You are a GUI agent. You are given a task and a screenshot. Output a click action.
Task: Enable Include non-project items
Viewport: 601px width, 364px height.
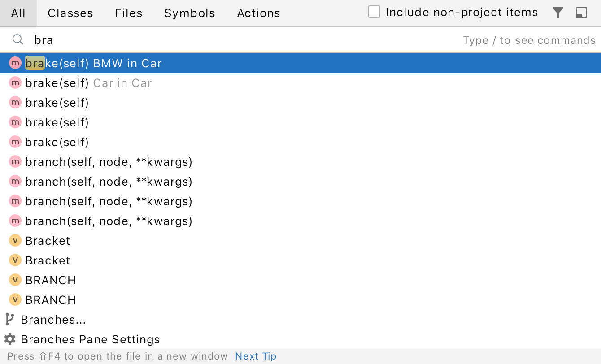click(374, 12)
